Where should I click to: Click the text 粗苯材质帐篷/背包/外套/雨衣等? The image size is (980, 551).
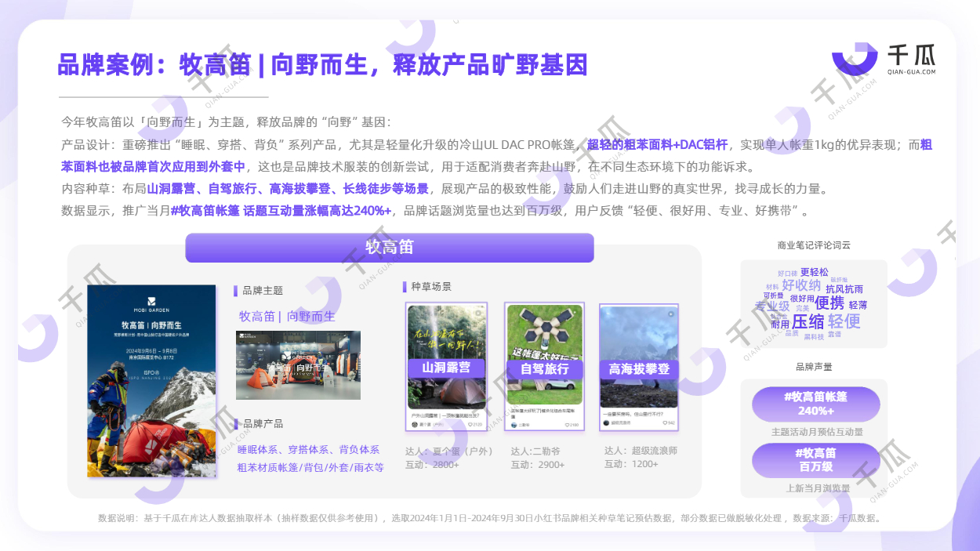[x=310, y=467]
